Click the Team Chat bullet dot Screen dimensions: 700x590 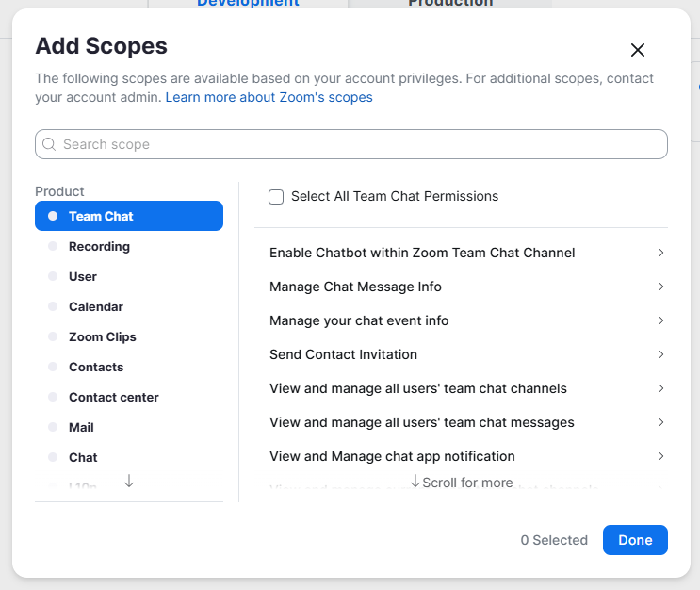53,216
